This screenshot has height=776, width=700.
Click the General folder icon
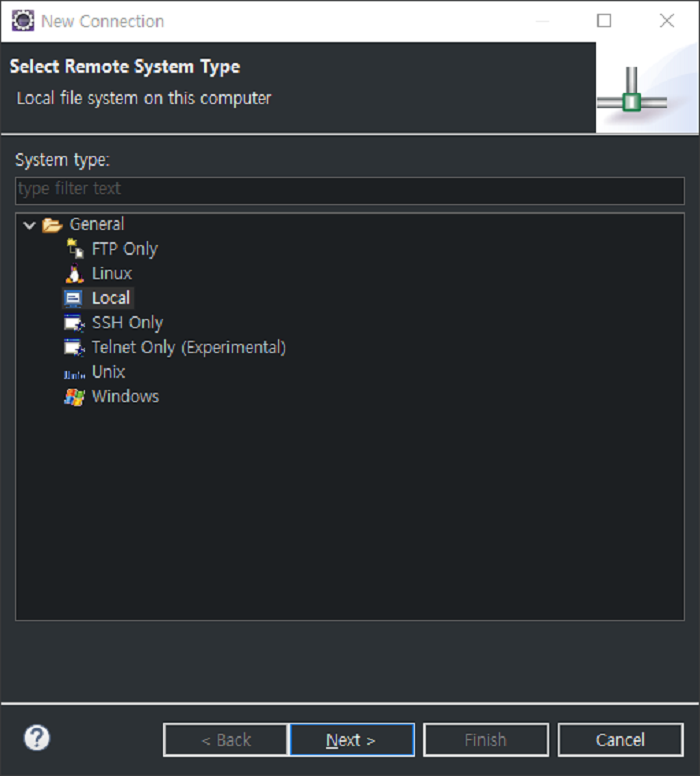(x=52, y=225)
